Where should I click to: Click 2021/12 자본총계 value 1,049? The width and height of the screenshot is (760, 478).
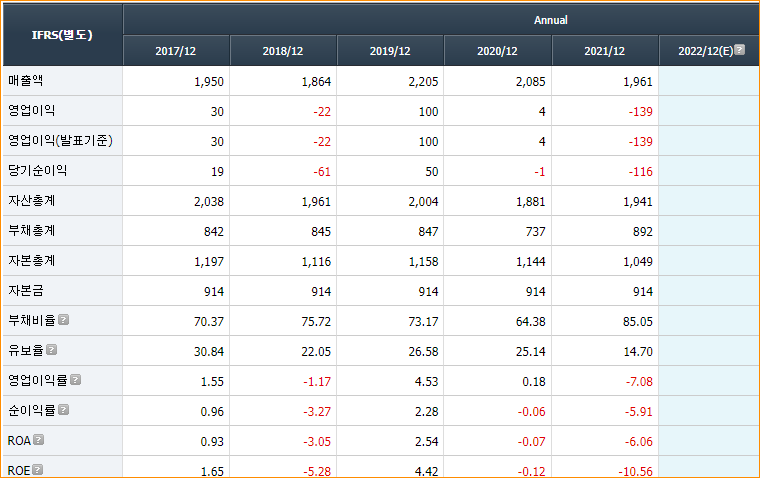(638, 262)
